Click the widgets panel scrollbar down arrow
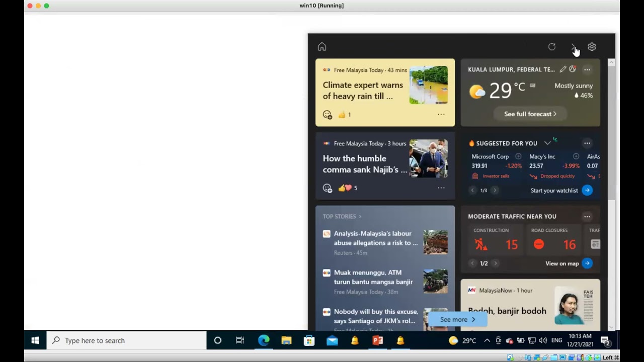Image resolution: width=644 pixels, height=362 pixels. [611, 327]
